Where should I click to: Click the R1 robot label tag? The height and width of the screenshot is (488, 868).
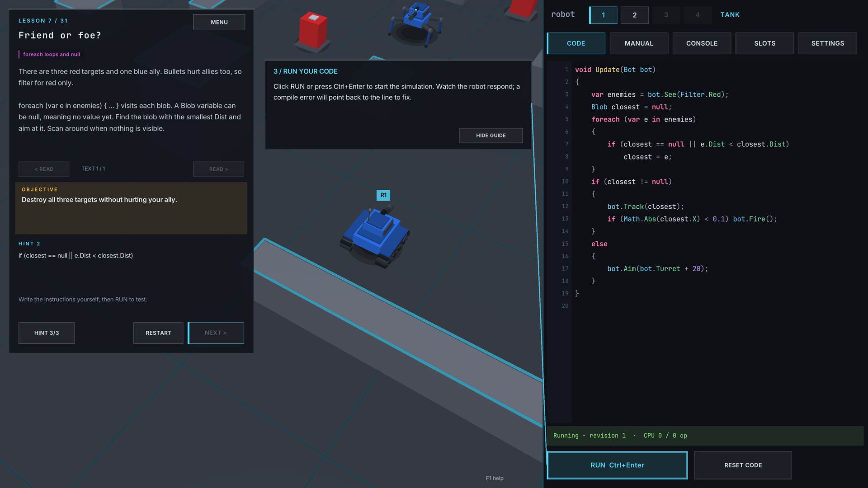click(383, 195)
